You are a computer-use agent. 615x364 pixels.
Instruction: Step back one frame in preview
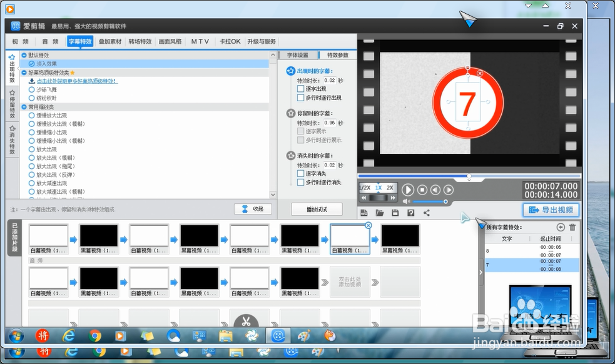[x=435, y=190]
